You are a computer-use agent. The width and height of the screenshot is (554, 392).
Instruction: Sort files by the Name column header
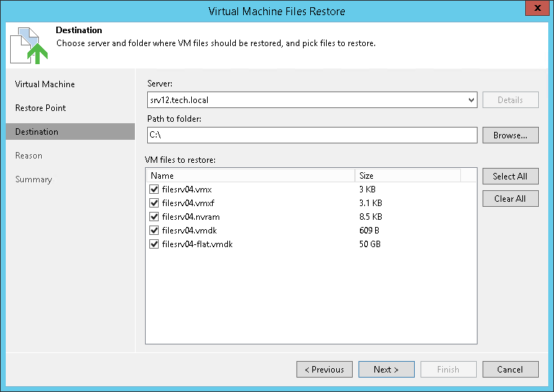pos(250,176)
